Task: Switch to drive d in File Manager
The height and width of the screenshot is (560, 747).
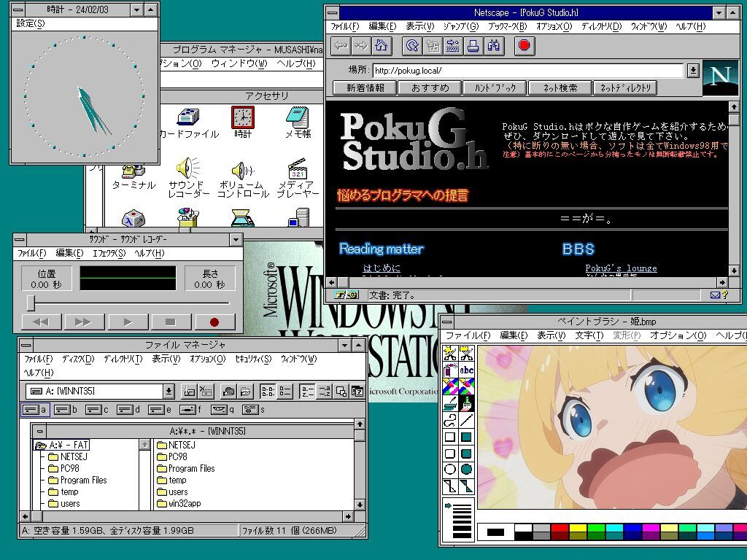Action: [x=128, y=410]
